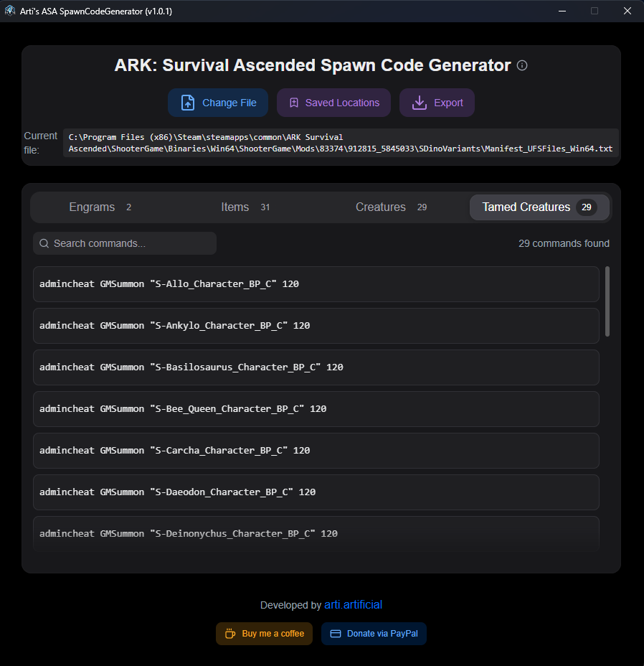Click the bookmark icon on Saved Locations

click(x=294, y=103)
